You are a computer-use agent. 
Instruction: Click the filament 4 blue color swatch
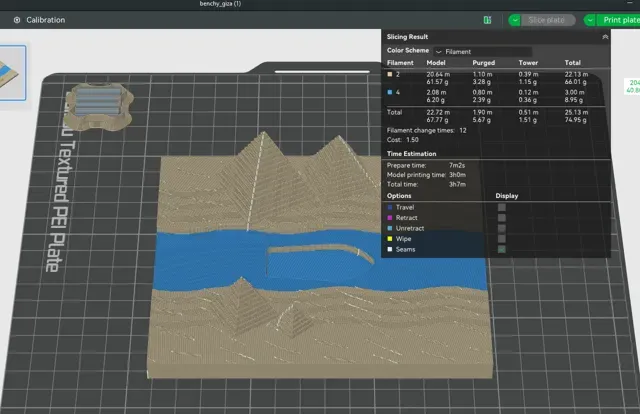click(390, 92)
